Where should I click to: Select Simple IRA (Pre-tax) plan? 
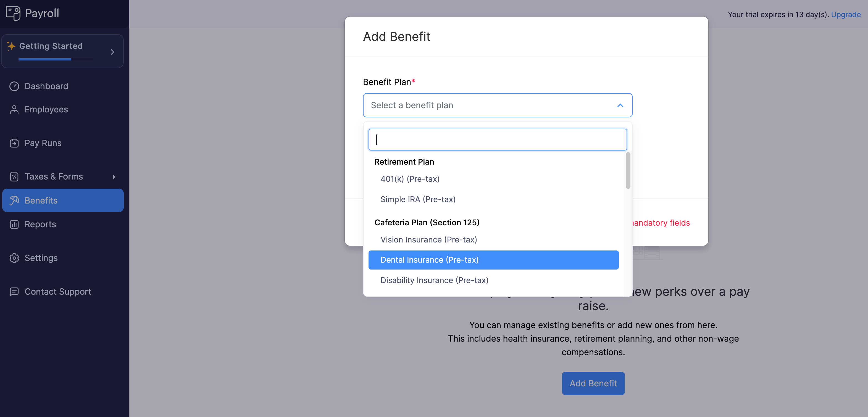(418, 199)
